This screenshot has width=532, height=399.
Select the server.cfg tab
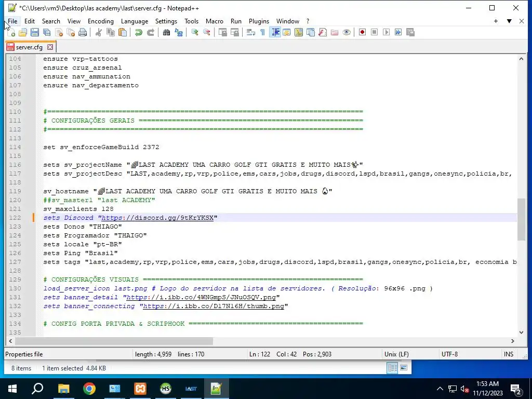tap(29, 47)
